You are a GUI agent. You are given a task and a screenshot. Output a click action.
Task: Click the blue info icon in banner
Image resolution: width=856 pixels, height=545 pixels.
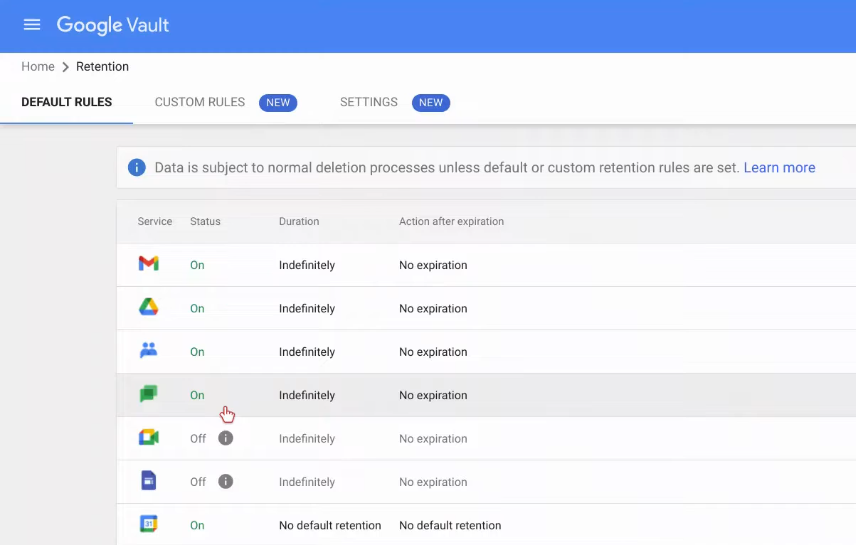pos(137,168)
